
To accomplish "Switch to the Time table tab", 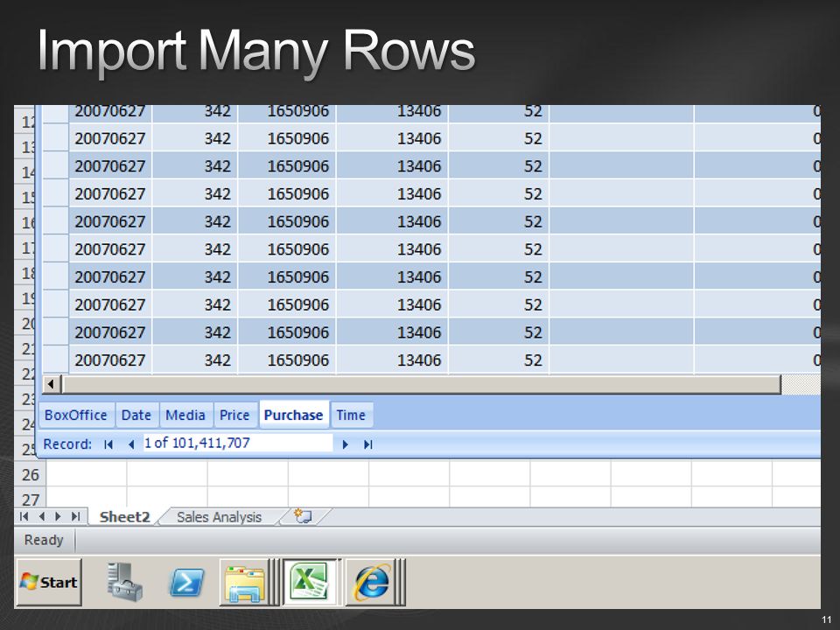I will click(x=351, y=415).
